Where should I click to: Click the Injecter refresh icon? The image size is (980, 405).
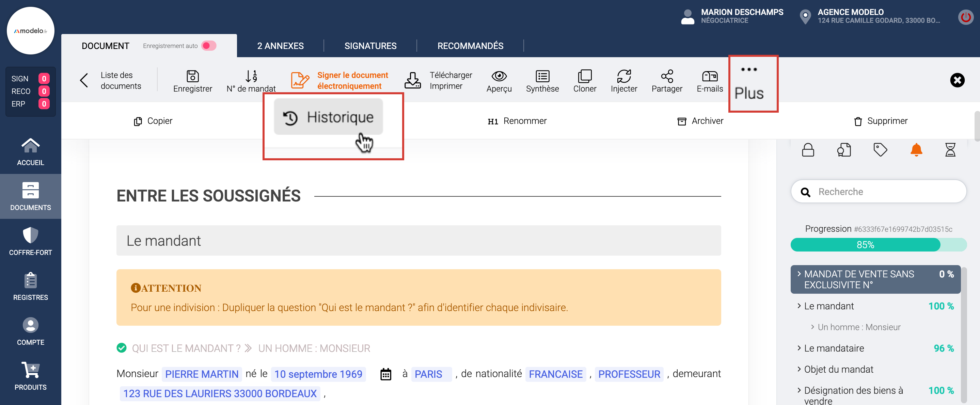pyautogui.click(x=623, y=77)
